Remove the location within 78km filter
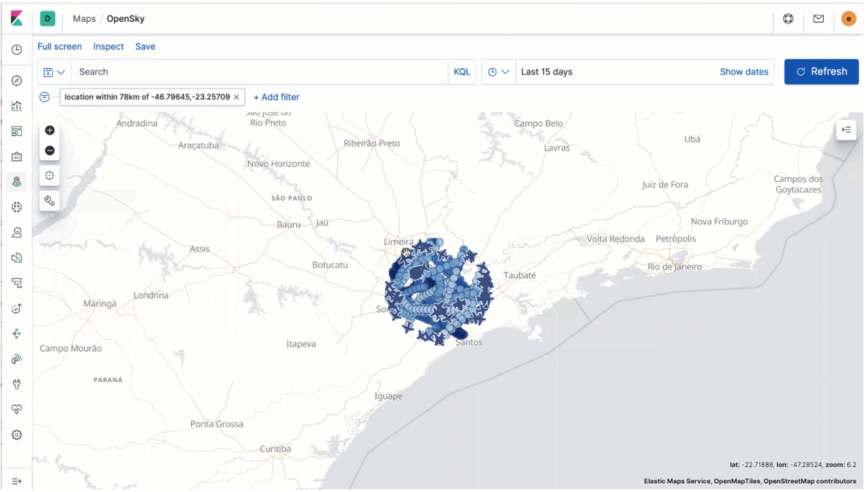 (x=236, y=97)
